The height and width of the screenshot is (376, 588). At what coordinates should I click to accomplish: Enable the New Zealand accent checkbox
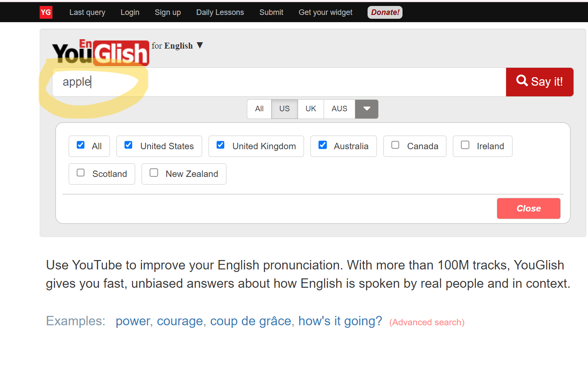coord(154,173)
